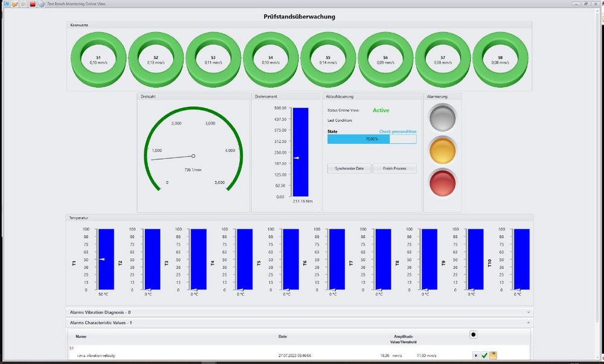Click the T1 temperature bar marker
Screen dimensions: 604x364
(x=103, y=259)
